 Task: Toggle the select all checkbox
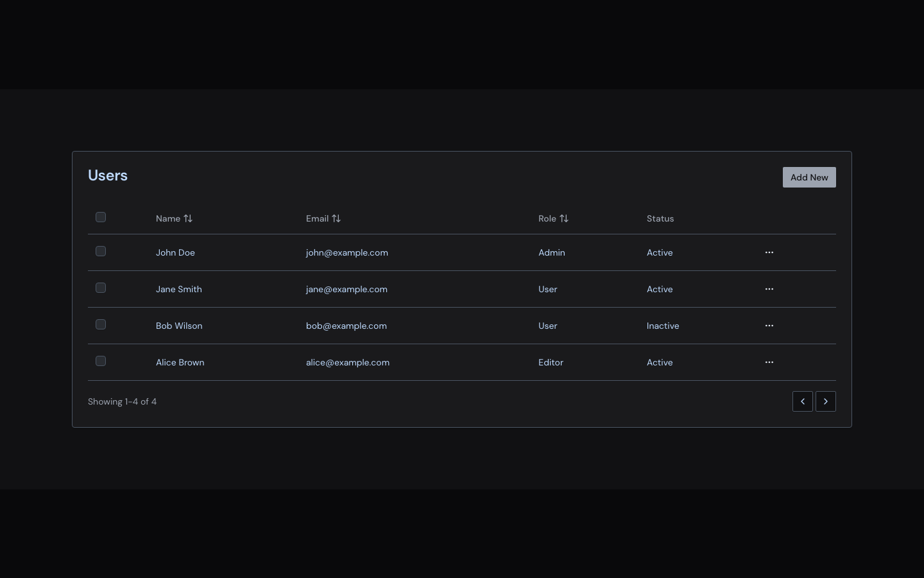101,217
